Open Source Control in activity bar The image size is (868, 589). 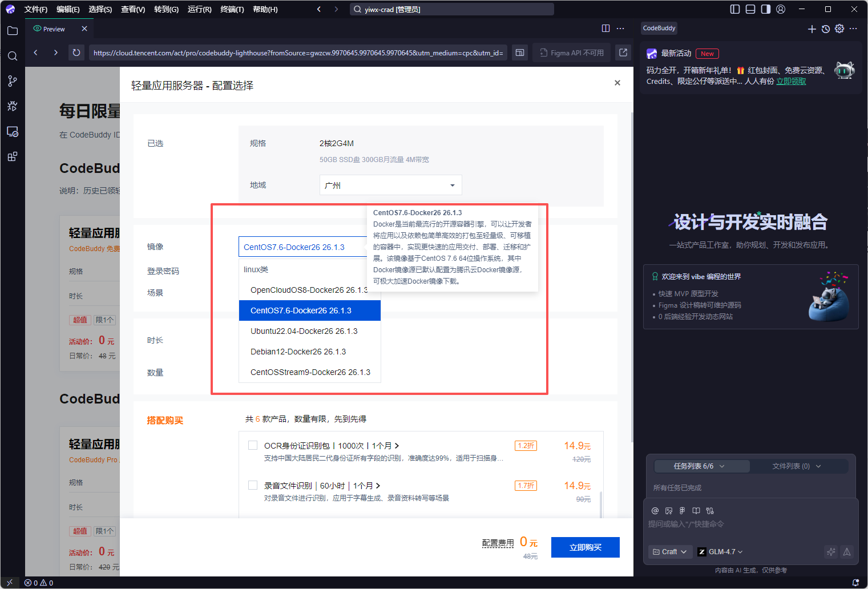[x=13, y=81]
